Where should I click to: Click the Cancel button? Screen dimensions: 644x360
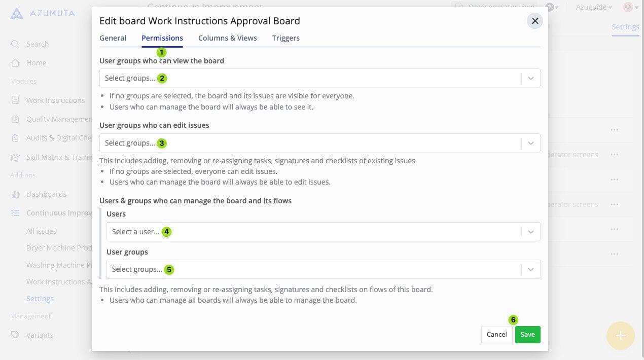pos(496,335)
